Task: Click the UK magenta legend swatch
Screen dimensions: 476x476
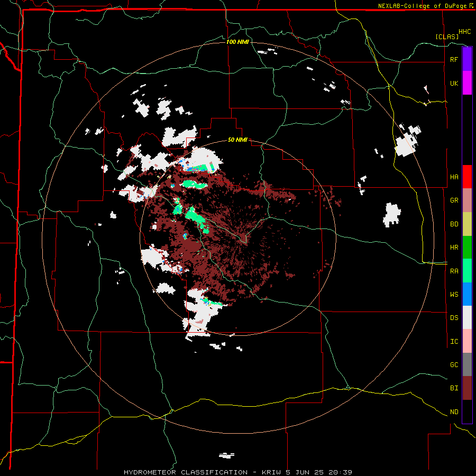Action: click(x=467, y=83)
